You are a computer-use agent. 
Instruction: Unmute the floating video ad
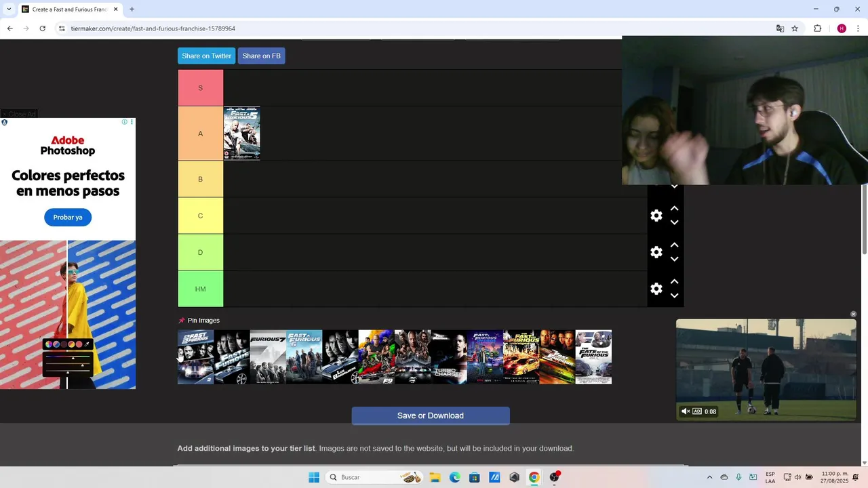(x=686, y=411)
